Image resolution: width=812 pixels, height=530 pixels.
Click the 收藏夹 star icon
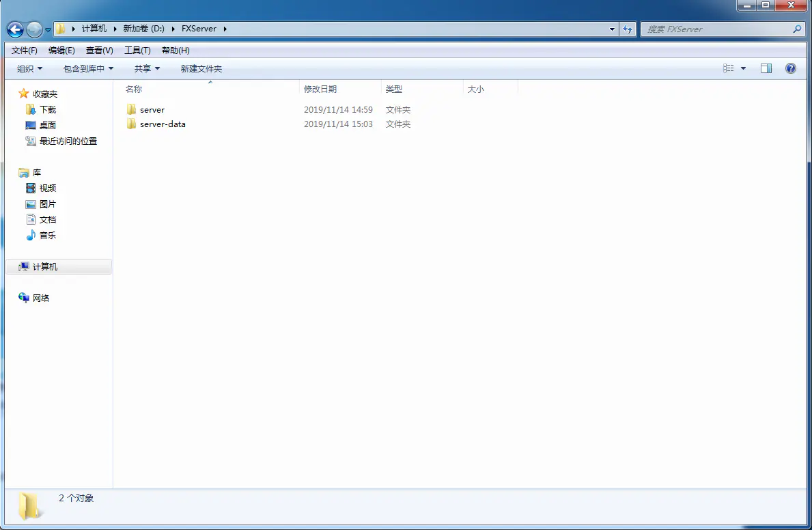(x=24, y=94)
